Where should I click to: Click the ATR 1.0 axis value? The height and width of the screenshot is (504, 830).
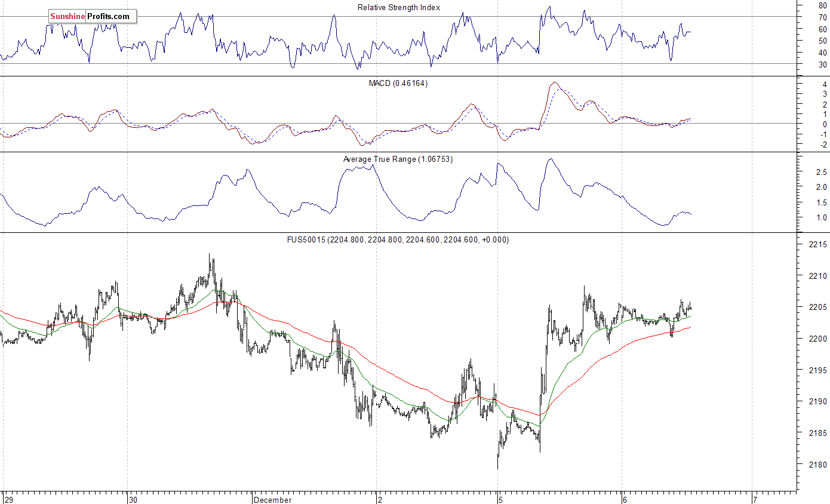pos(821,217)
